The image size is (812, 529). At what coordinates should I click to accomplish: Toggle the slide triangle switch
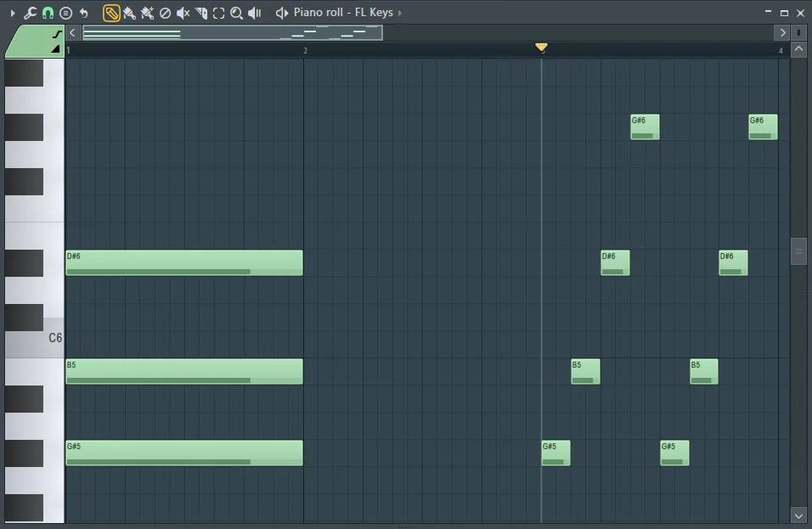tap(55, 49)
